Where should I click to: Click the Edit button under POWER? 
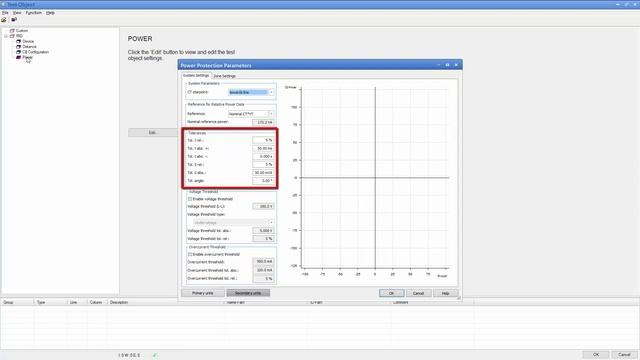[x=153, y=133]
